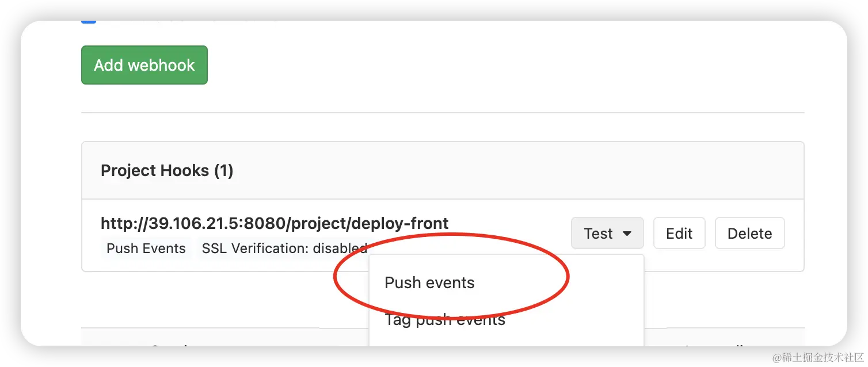Open the Test dropdown button
Screen dimensions: 868x367
[x=599, y=234]
